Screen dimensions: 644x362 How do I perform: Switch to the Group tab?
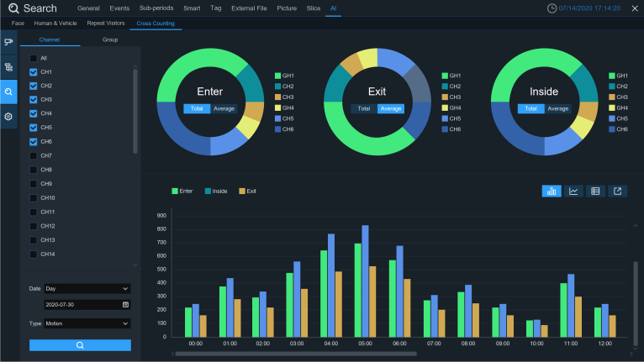click(x=110, y=39)
